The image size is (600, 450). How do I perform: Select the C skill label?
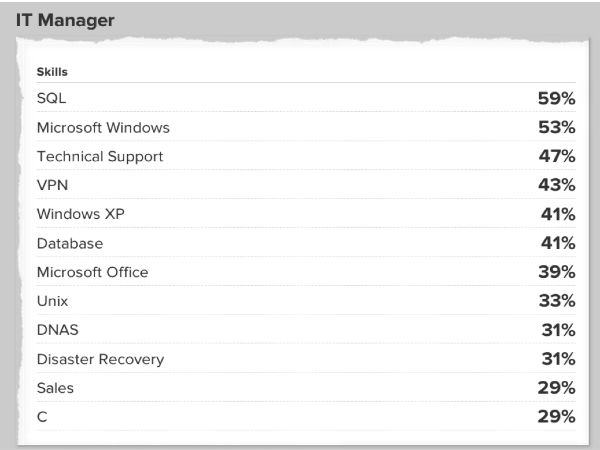tap(41, 416)
